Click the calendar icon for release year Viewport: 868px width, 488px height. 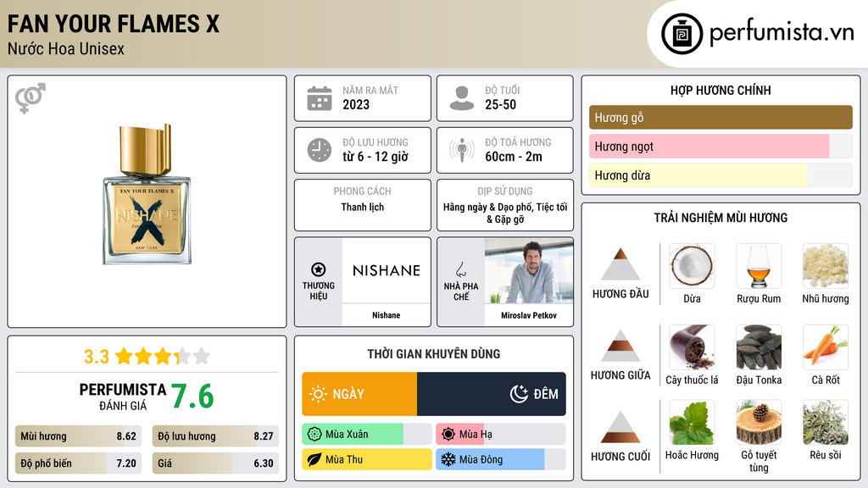[x=319, y=98]
